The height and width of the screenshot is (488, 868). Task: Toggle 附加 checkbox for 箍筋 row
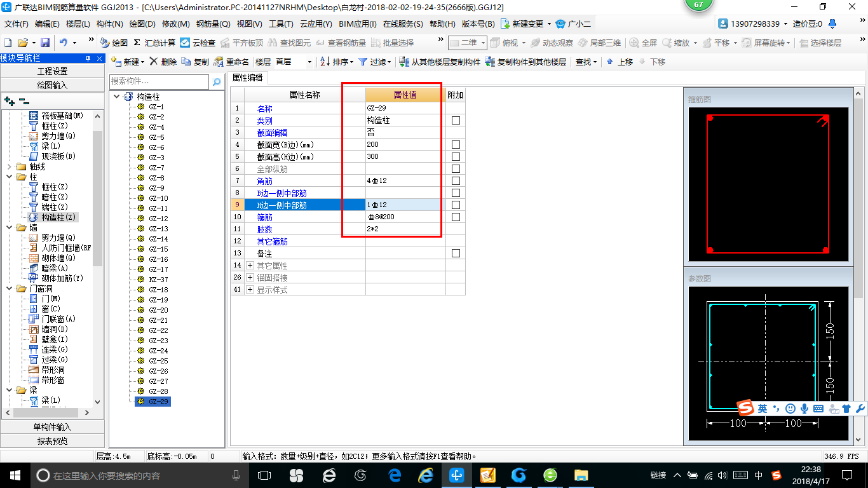456,217
